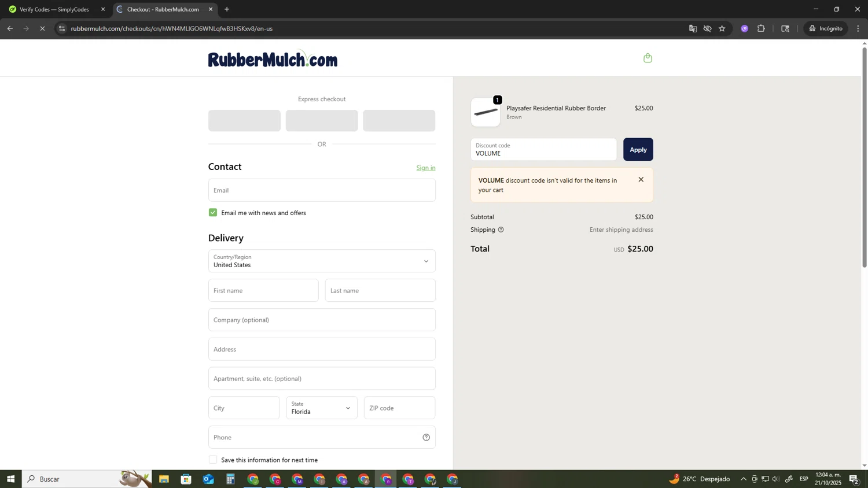
Task: Click the Incógnito profile indicator
Action: (826, 28)
